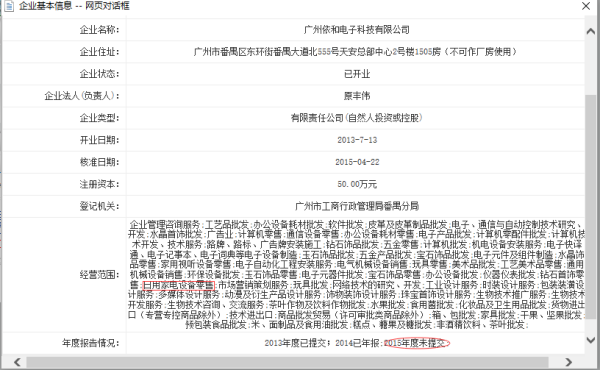Click the vertical scrollbar thumb
This screenshot has width=600, height=370.
(x=591, y=206)
